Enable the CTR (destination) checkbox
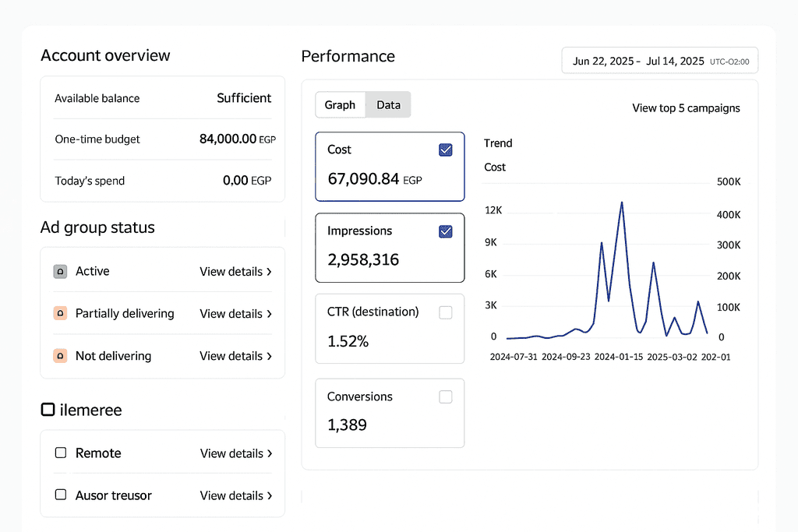Image resolution: width=798 pixels, height=532 pixels. click(446, 312)
